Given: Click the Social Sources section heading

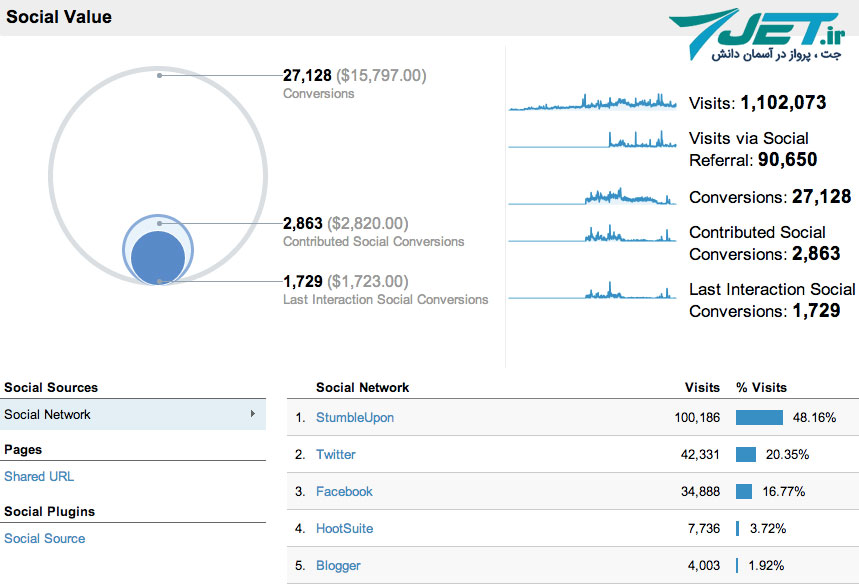Looking at the screenshot, I should click(51, 387).
